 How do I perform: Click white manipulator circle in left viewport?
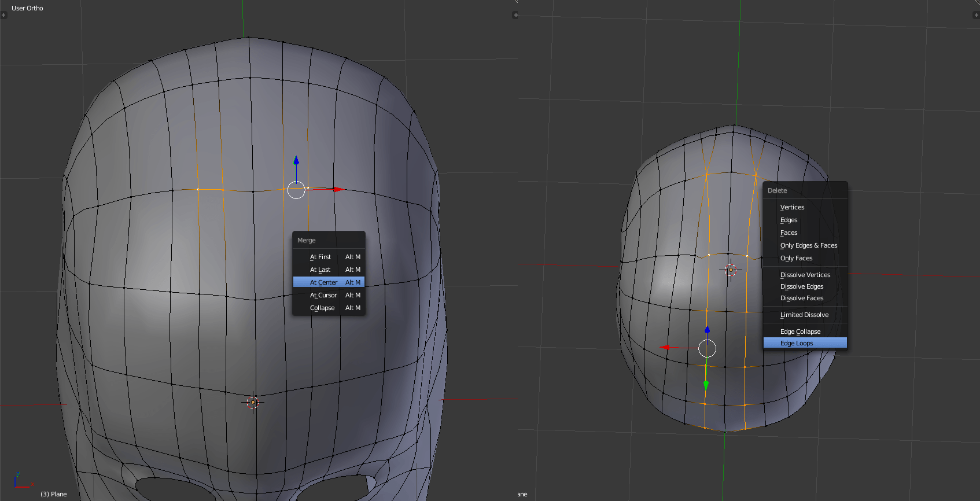(x=296, y=190)
